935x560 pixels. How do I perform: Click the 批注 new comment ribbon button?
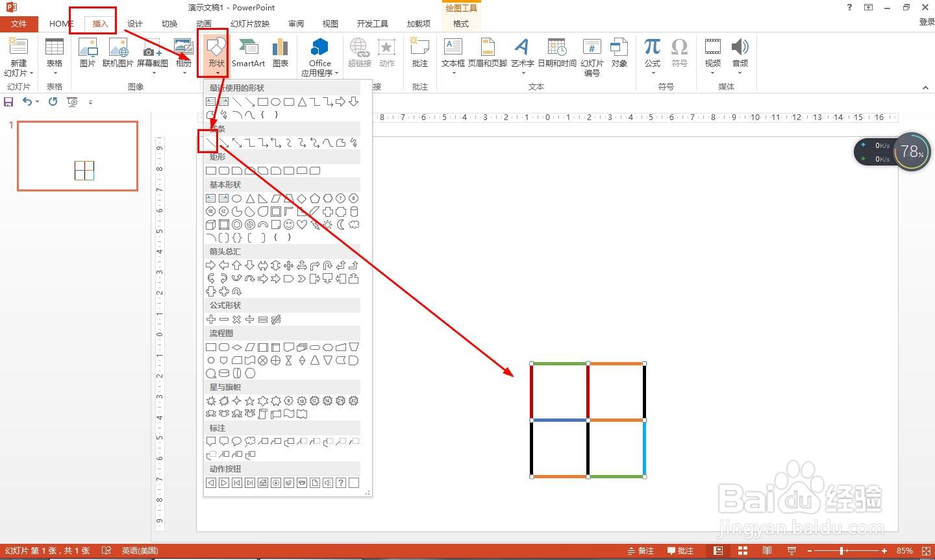[420, 53]
